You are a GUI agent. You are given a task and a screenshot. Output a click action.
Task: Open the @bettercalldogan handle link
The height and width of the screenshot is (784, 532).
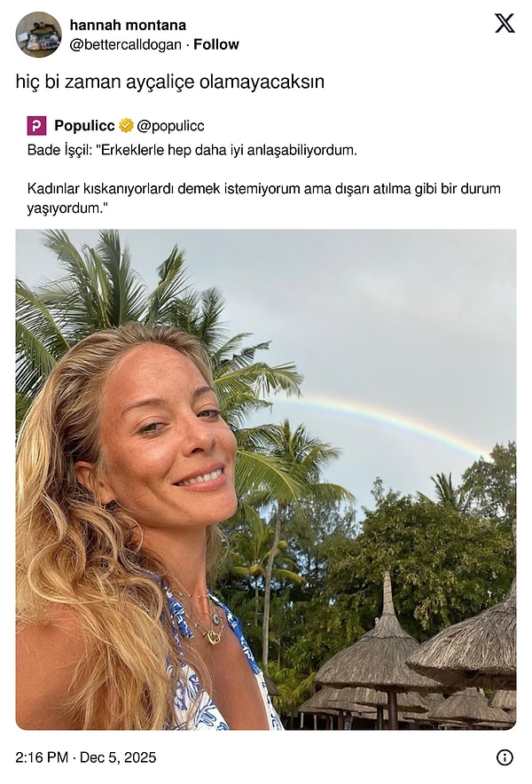(126, 44)
